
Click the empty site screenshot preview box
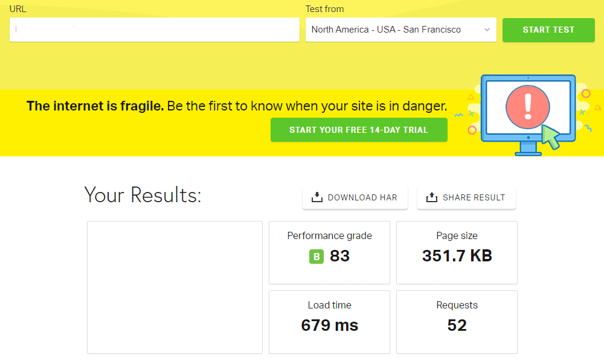tap(175, 287)
